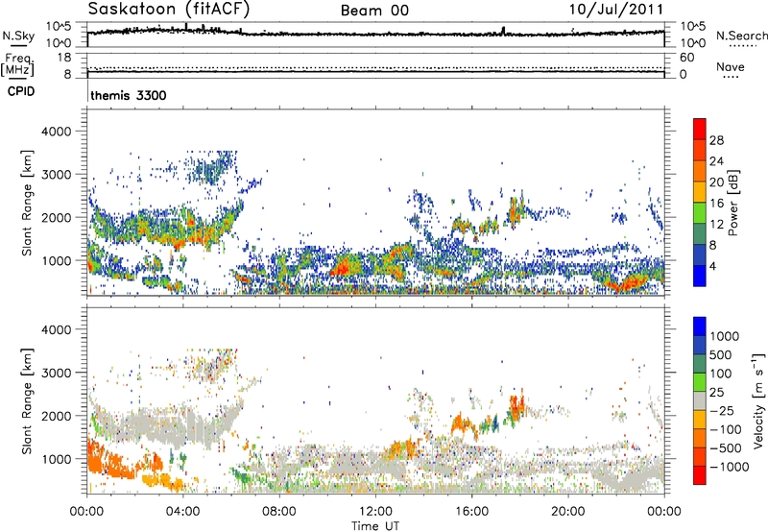Select the Beam 00 label
Image resolution: width=768 pixels, height=532 pixels.
374,11
